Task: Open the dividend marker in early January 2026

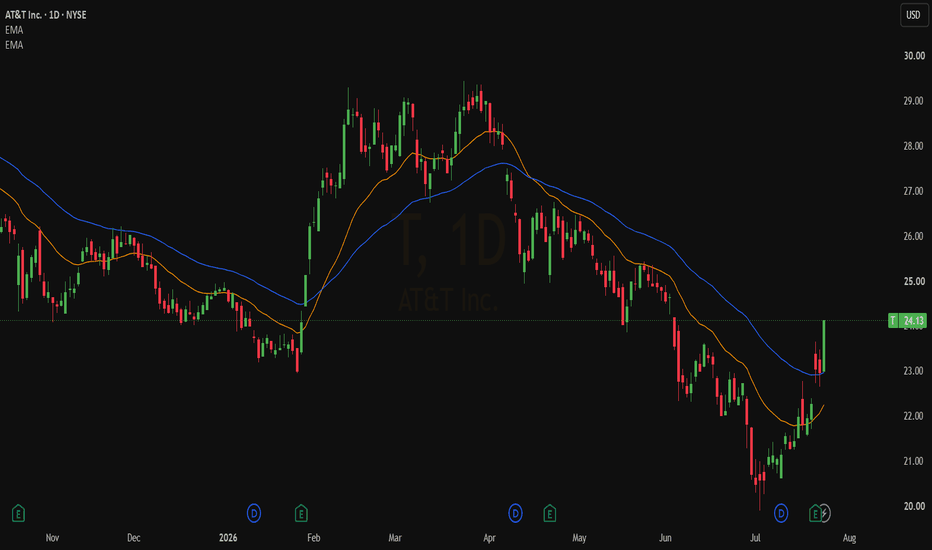Action: [254, 513]
